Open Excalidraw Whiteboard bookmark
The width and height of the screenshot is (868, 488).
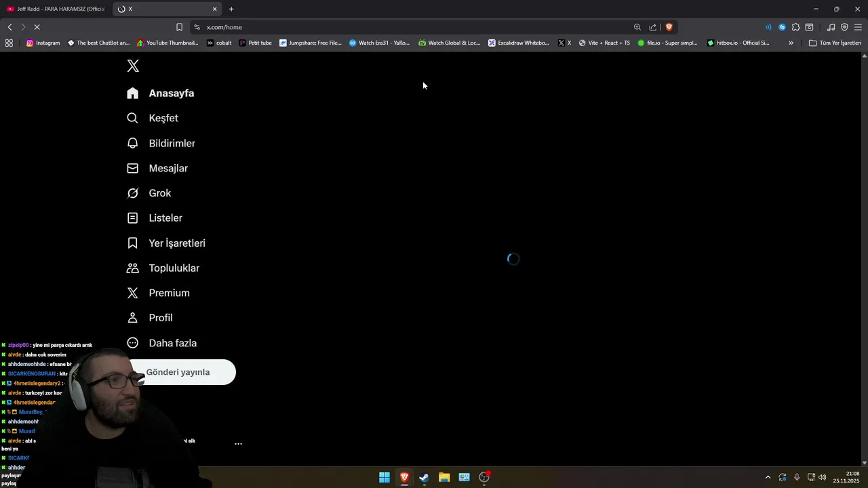519,43
